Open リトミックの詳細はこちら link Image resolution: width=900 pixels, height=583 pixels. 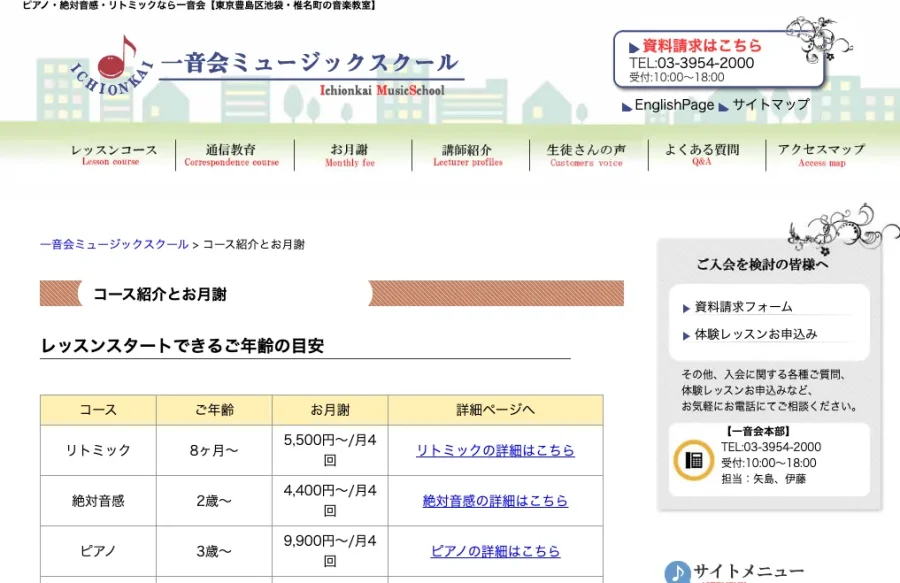click(x=495, y=450)
